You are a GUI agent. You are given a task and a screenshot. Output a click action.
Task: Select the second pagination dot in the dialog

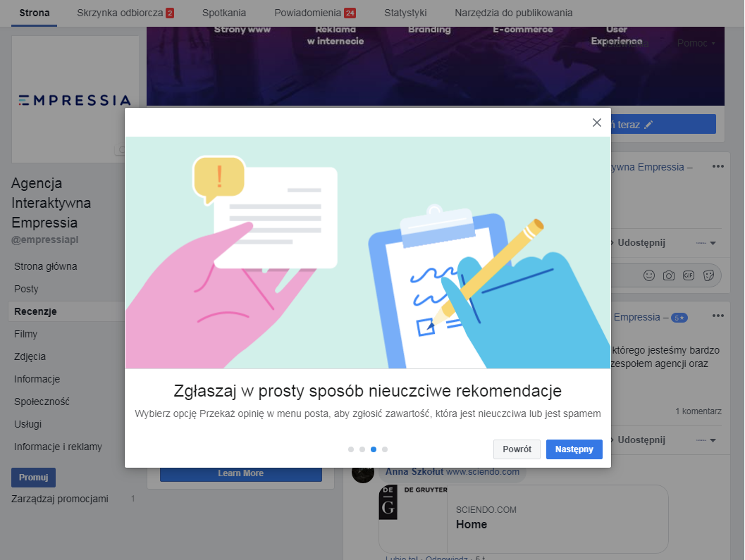point(362,449)
